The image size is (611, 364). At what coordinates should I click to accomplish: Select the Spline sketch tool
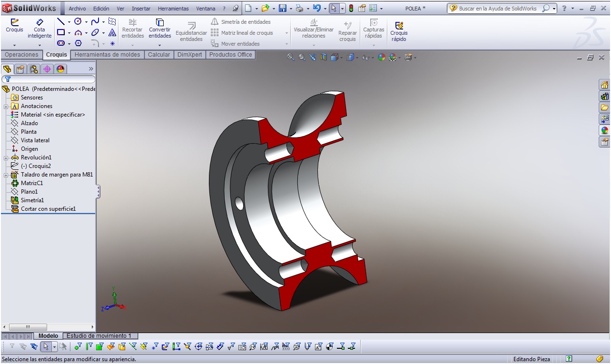click(x=95, y=21)
